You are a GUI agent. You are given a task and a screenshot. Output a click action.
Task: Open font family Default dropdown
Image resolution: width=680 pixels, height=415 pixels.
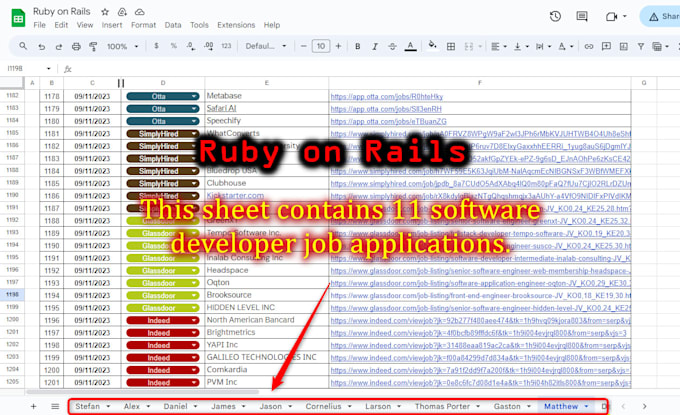click(265, 46)
